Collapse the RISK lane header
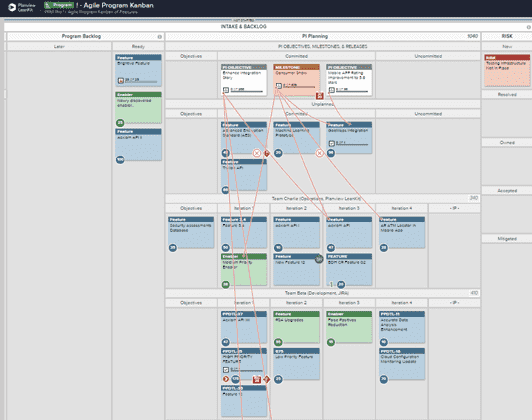This screenshot has width=532, height=420. 507,36
